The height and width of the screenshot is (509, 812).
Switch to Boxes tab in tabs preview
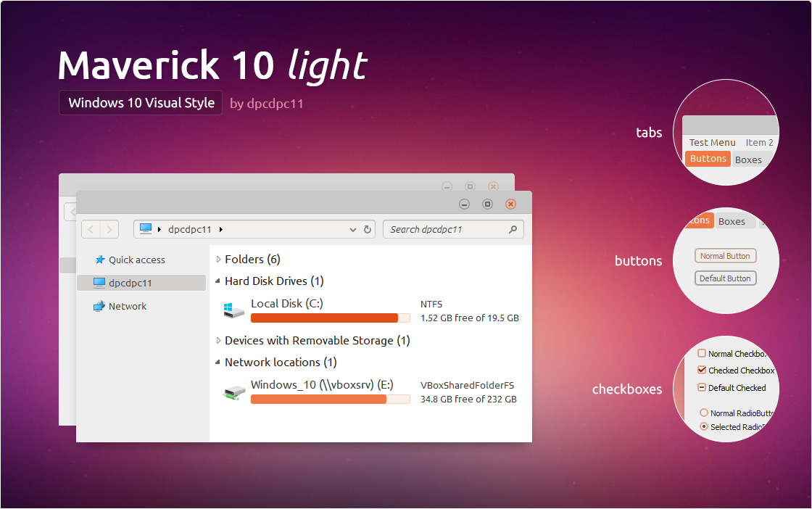pyautogui.click(x=748, y=160)
